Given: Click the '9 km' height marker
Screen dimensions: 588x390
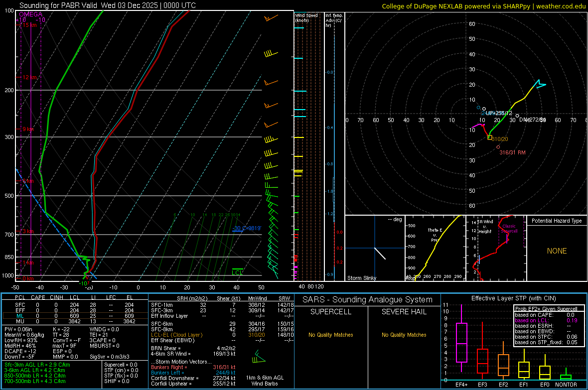Looking at the screenshot, I should coord(28,129).
